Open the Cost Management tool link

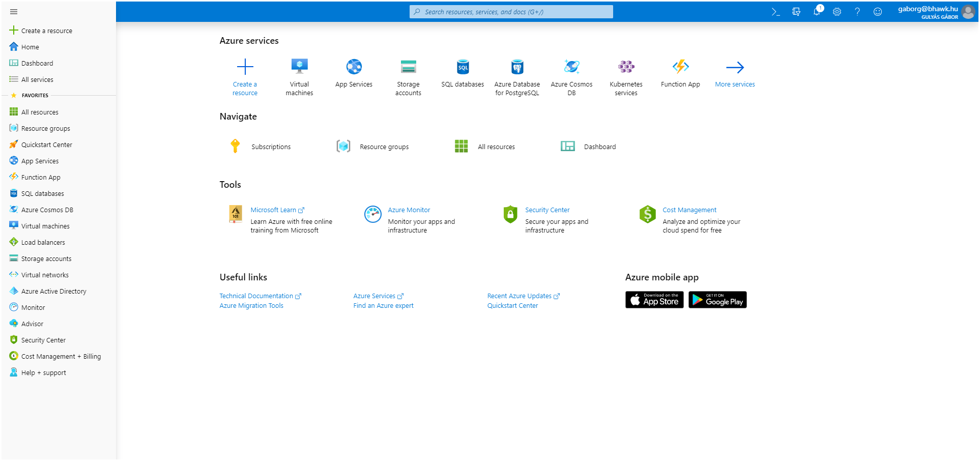[x=689, y=210]
